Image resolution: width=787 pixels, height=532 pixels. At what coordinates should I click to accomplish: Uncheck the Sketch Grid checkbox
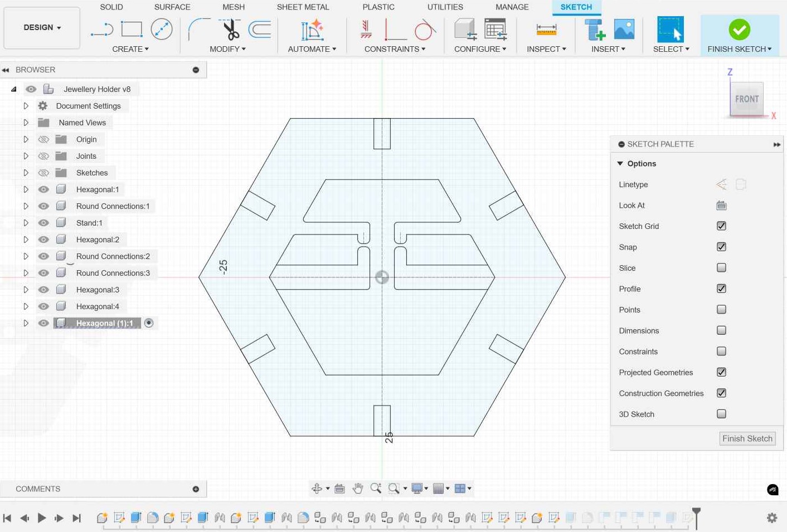721,226
